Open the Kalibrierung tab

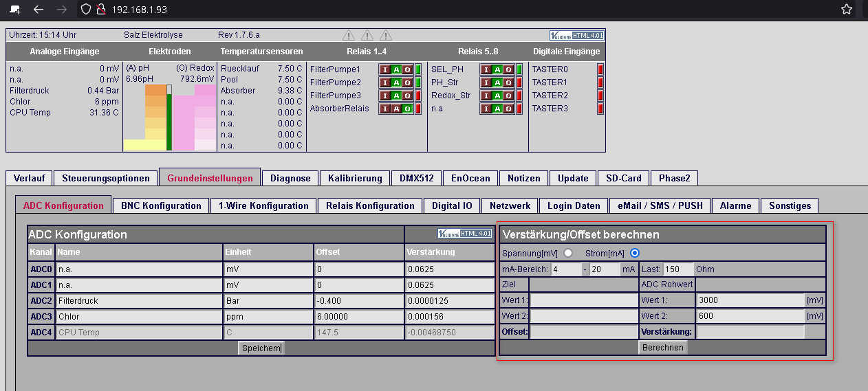pos(355,178)
